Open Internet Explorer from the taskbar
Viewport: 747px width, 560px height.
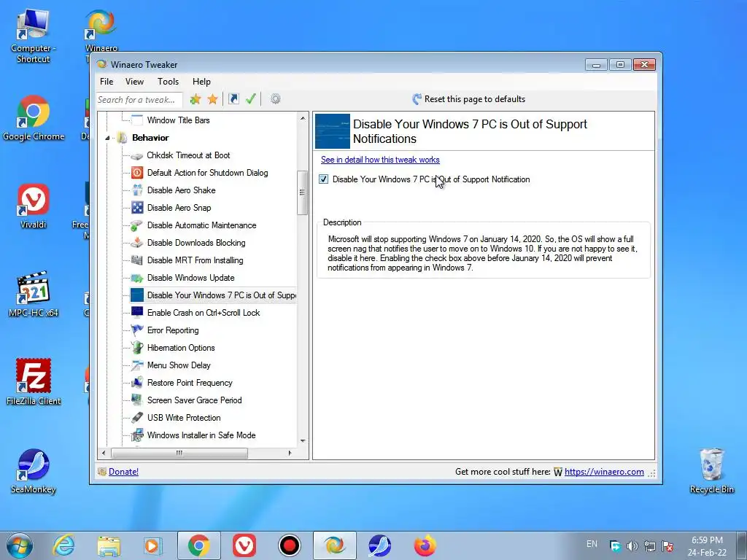(63, 545)
